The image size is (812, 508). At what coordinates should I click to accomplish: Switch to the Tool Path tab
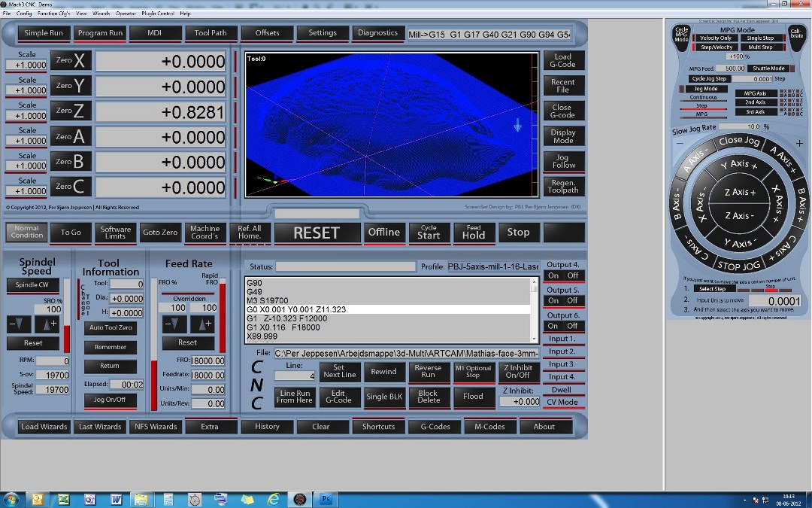(211, 32)
